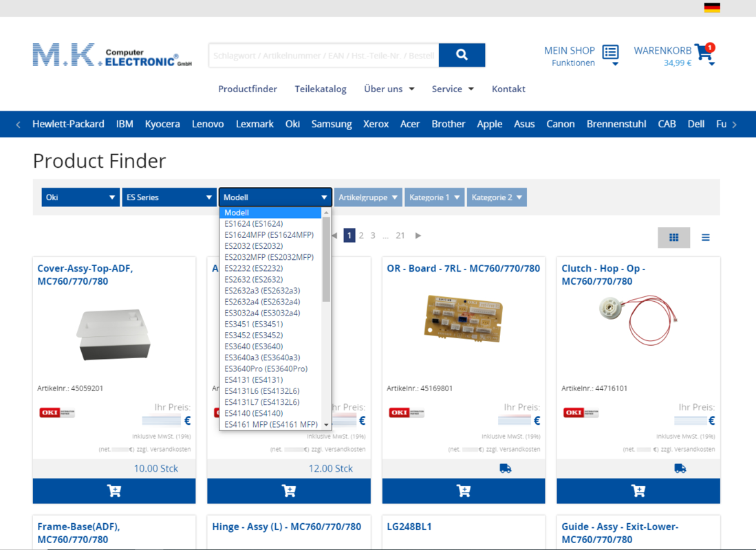Focus the Schlagwort search input field
This screenshot has height=550, width=756.
pyautogui.click(x=324, y=56)
